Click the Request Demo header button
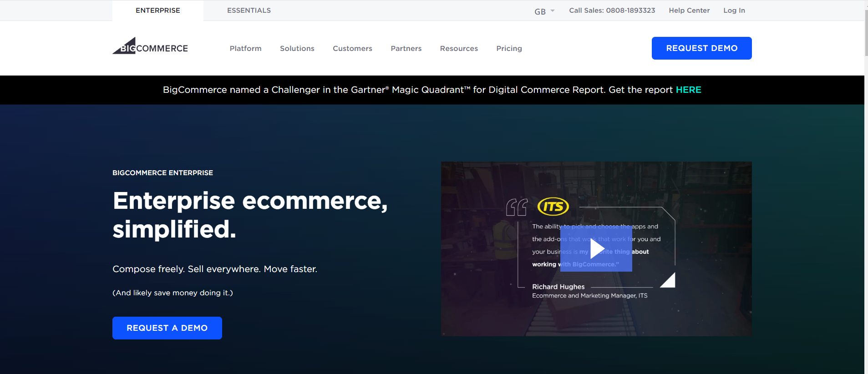Image resolution: width=868 pixels, height=374 pixels. [702, 48]
